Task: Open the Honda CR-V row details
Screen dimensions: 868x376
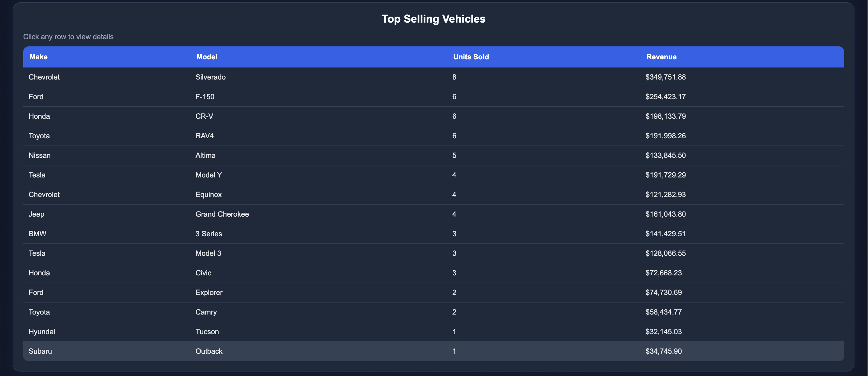Action: (433, 116)
